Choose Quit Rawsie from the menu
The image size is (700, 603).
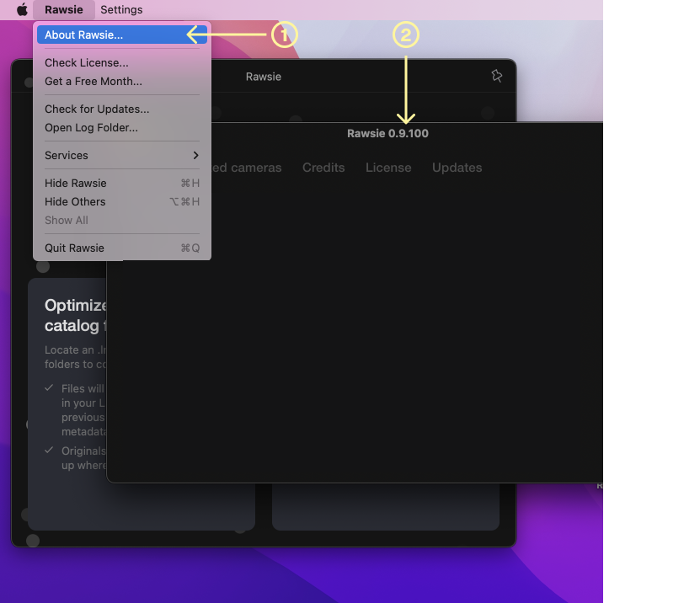click(122, 248)
